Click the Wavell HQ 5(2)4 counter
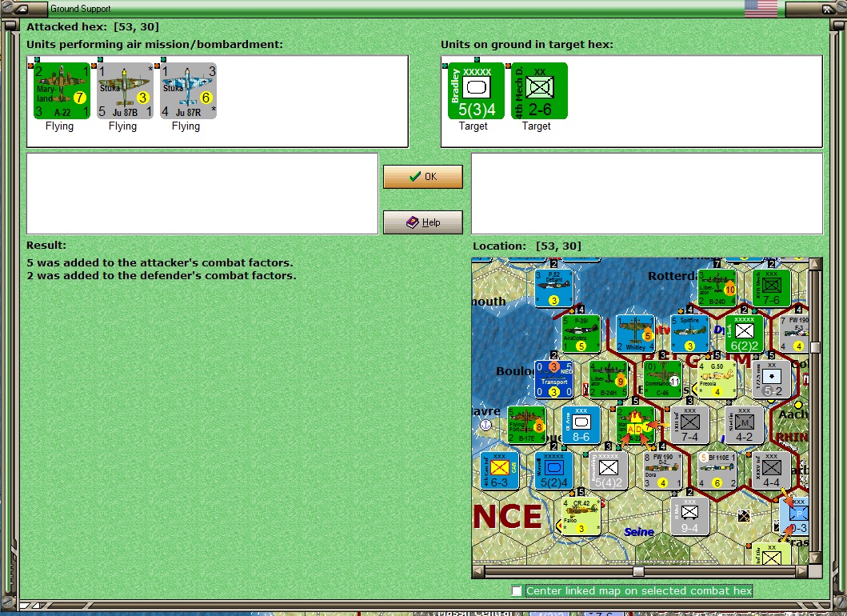Screen dimensions: 847x616 (554, 471)
